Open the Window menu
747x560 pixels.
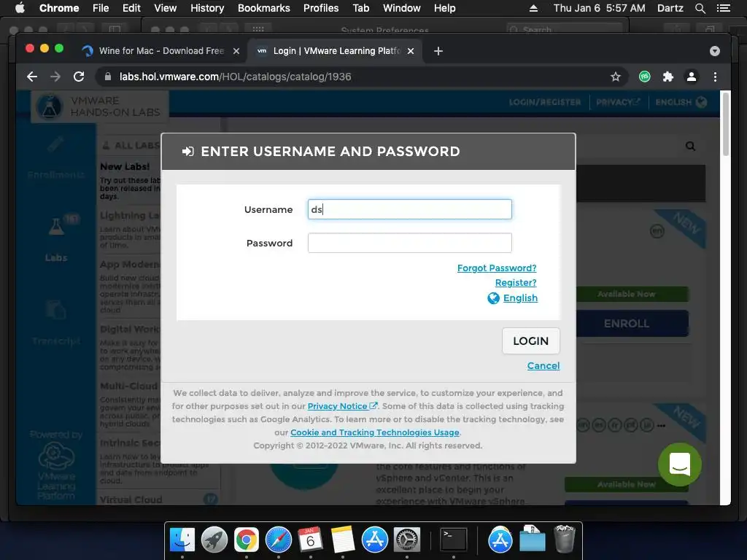pyautogui.click(x=402, y=8)
